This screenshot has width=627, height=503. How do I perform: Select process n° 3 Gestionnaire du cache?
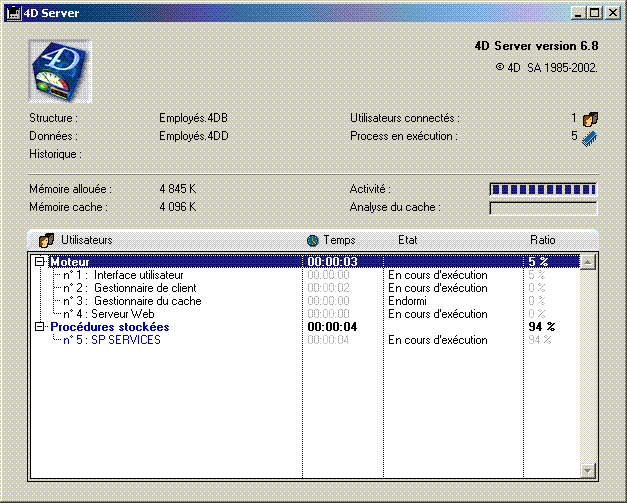[x=131, y=301]
